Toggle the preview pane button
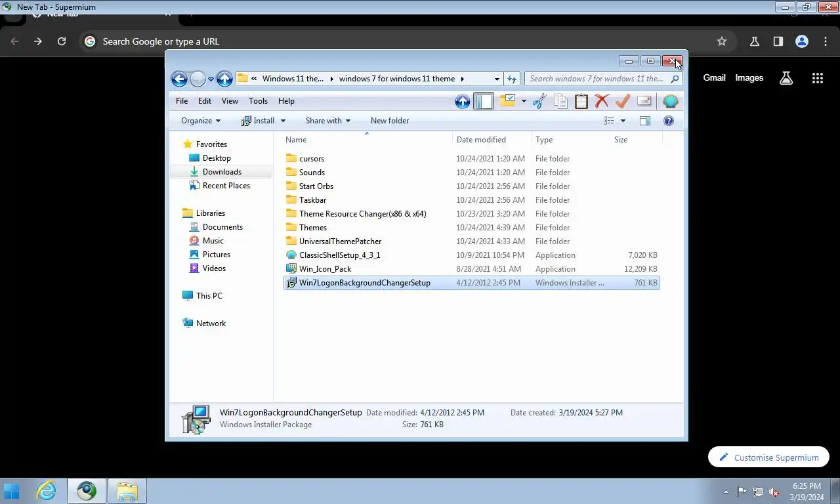This screenshot has height=504, width=840. [x=645, y=121]
